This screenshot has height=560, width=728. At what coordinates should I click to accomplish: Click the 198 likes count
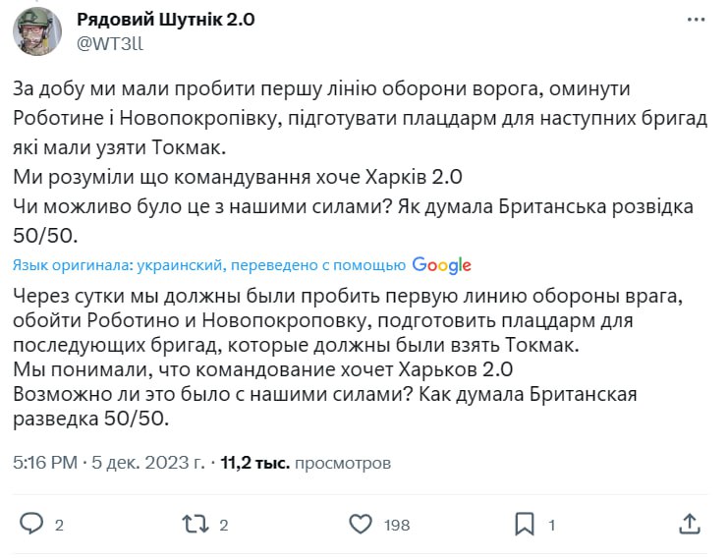(x=397, y=525)
